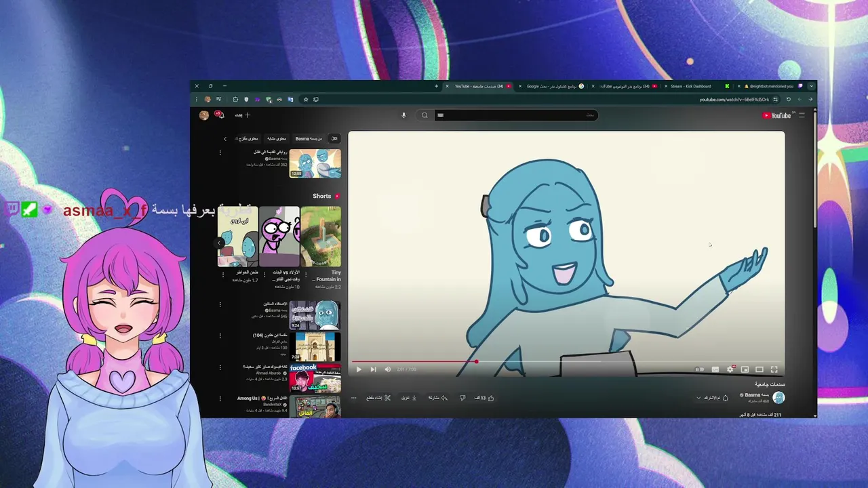Switch the player to miniplayer mode
Image resolution: width=868 pixels, height=488 pixels.
(745, 369)
